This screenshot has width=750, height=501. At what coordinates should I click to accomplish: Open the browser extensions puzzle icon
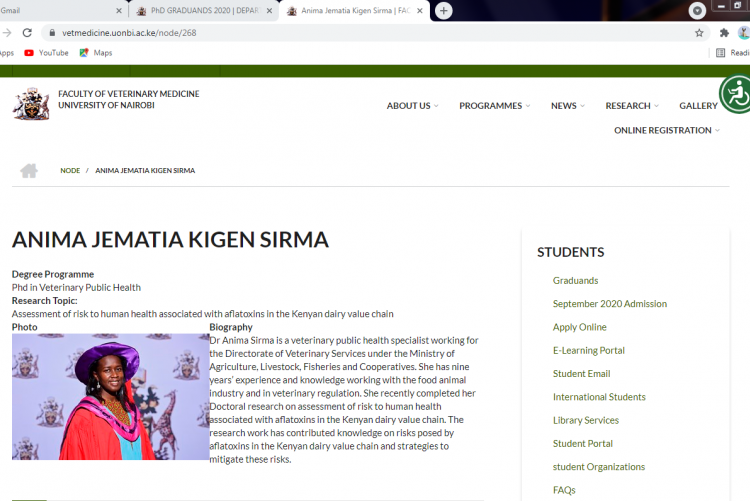[724, 33]
